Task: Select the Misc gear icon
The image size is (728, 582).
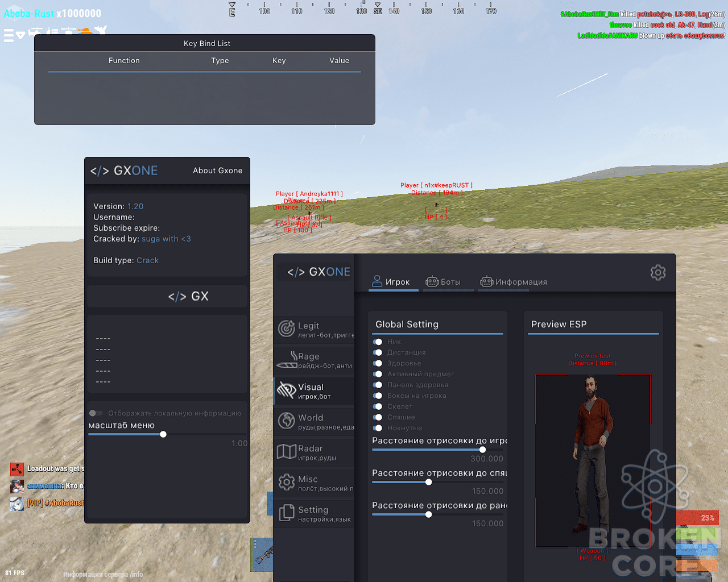Action: tap(286, 482)
